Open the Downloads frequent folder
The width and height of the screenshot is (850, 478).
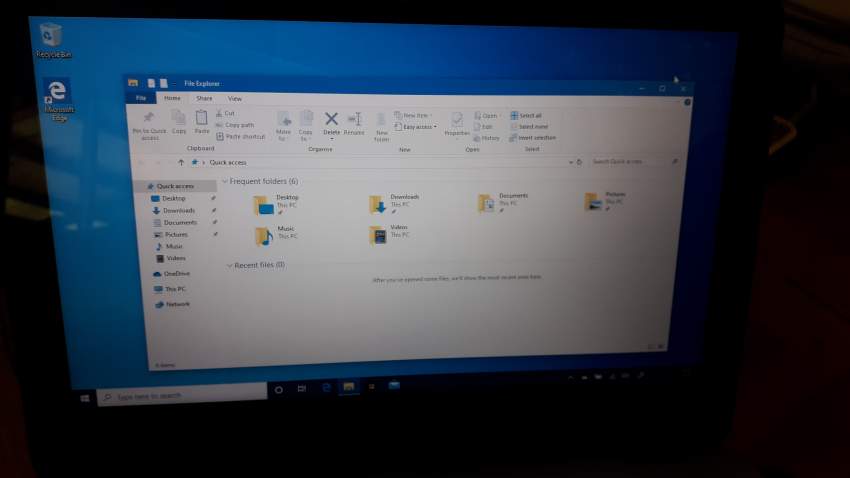click(x=394, y=203)
